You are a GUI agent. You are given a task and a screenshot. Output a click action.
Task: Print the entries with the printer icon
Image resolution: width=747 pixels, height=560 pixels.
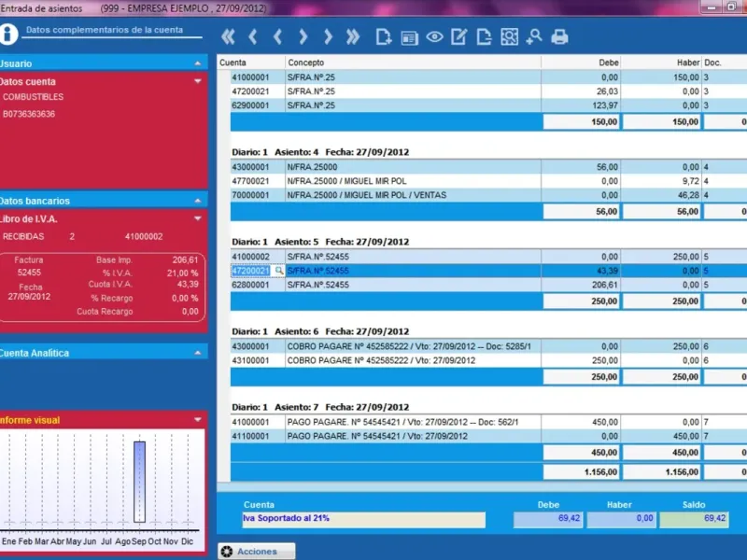click(x=559, y=36)
